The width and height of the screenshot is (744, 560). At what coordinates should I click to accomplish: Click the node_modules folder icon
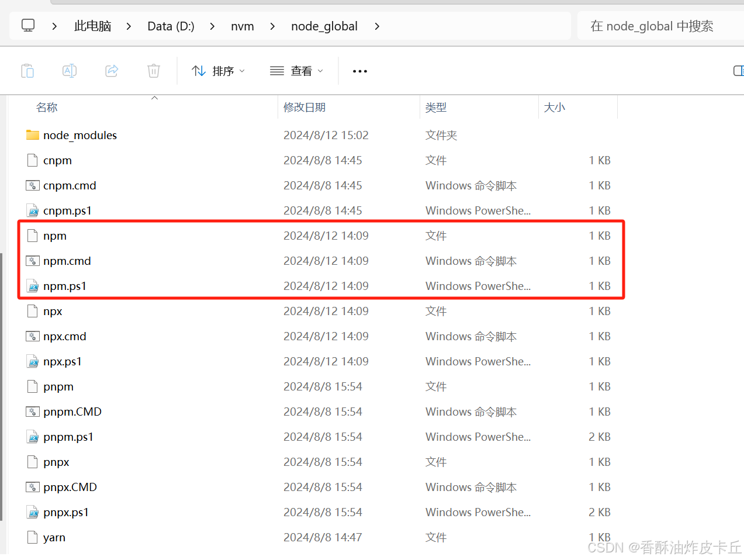click(33, 135)
